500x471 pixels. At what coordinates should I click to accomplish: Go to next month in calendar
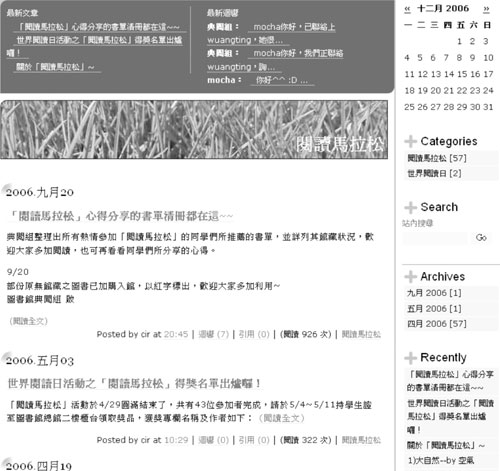486,9
